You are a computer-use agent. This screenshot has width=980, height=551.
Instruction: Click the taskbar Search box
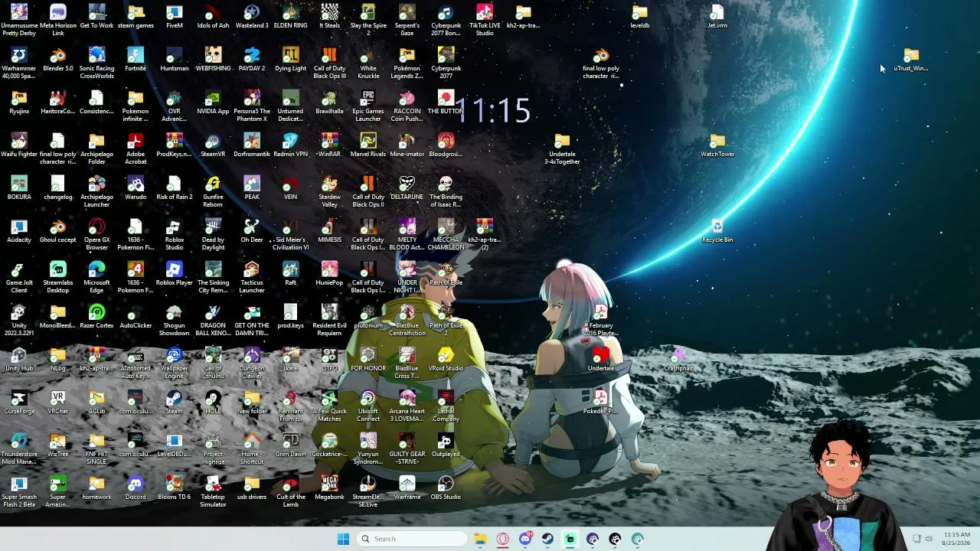413,539
